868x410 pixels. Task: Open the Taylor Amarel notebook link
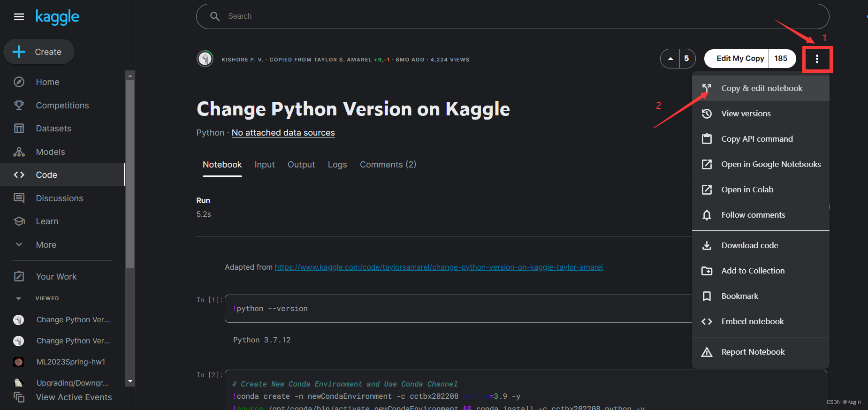click(438, 267)
